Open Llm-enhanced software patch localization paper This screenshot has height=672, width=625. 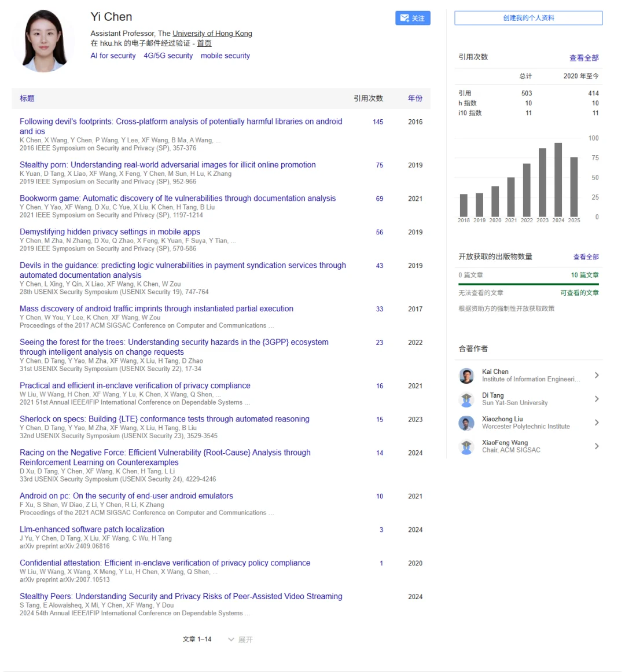coord(91,529)
